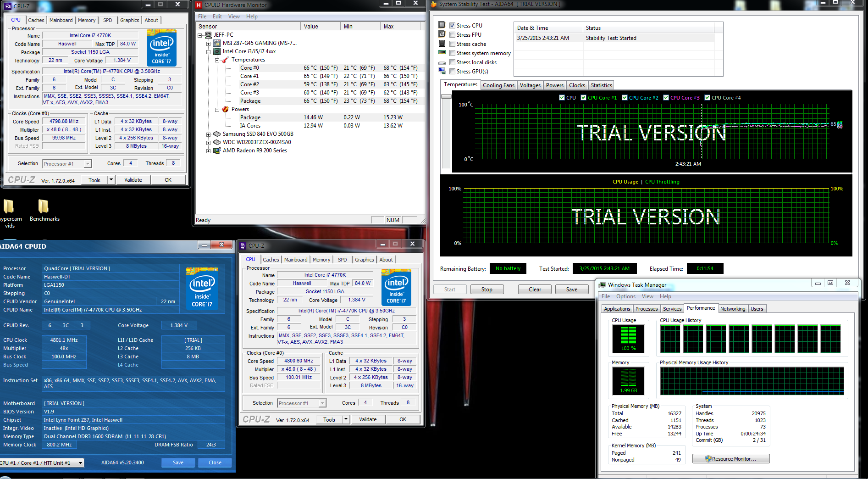Collapse the Temperatures tree node
The width and height of the screenshot is (868, 479).
[x=217, y=60]
